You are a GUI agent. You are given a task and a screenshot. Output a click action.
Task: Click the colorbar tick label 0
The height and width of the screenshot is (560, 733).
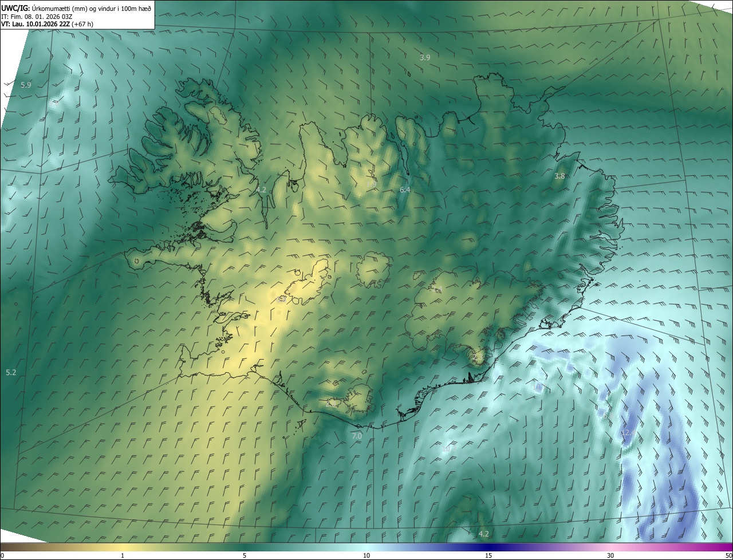click(2, 555)
